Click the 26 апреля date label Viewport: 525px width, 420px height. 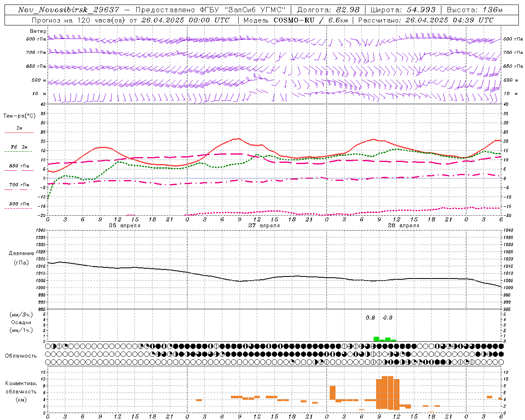coord(124,226)
